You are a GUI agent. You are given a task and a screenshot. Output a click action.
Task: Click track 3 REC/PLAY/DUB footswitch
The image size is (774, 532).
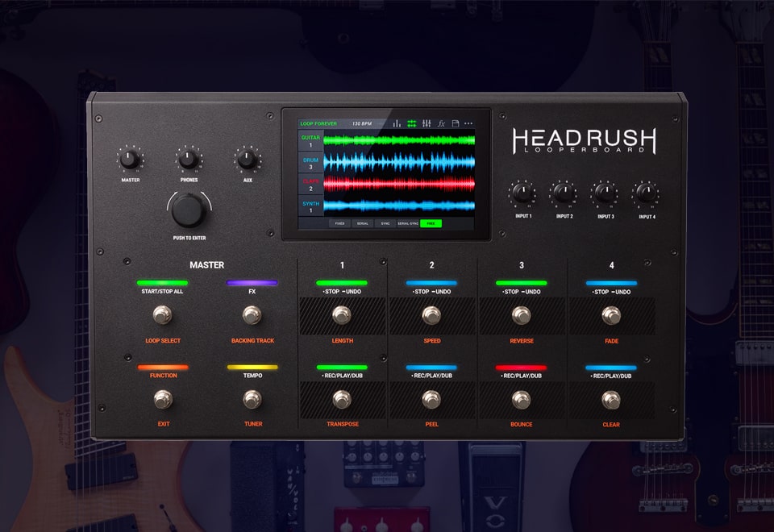click(522, 399)
